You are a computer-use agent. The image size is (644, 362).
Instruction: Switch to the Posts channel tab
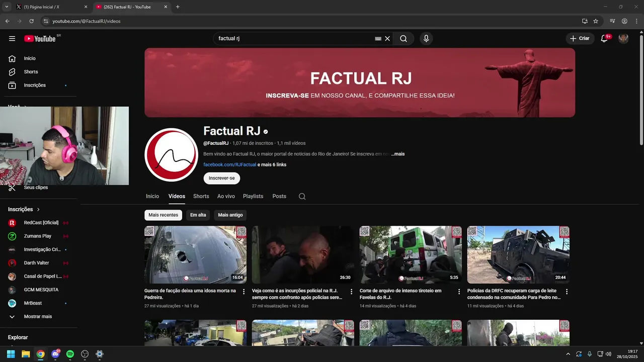tap(279, 196)
